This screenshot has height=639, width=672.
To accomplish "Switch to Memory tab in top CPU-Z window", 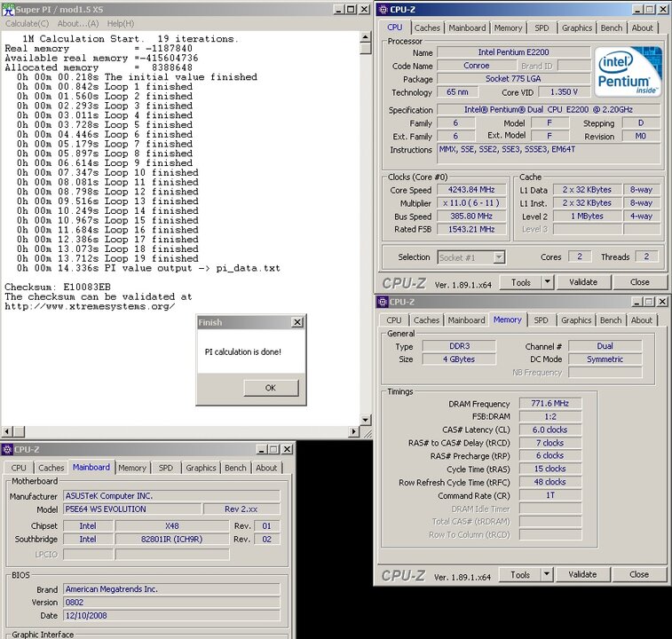I will click(509, 28).
